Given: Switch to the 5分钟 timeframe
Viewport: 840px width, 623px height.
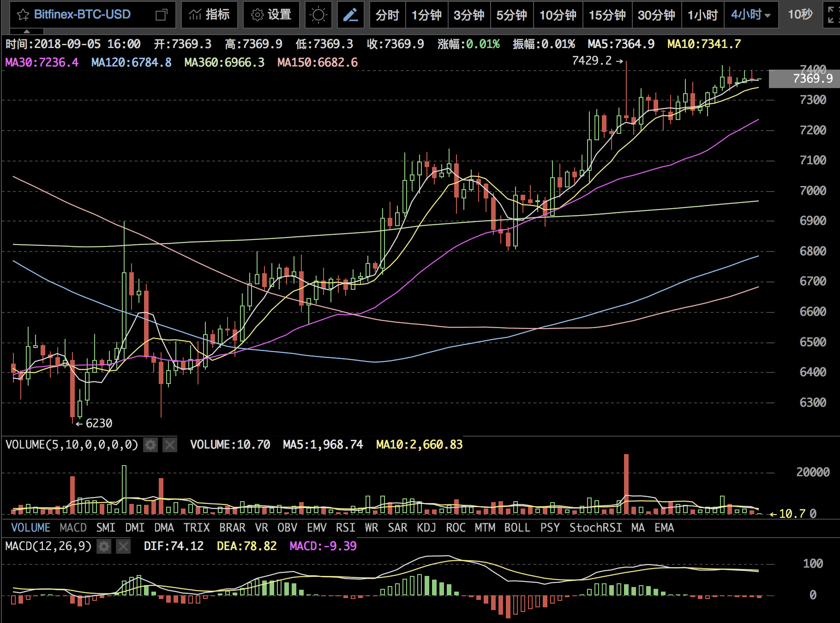Looking at the screenshot, I should (512, 15).
